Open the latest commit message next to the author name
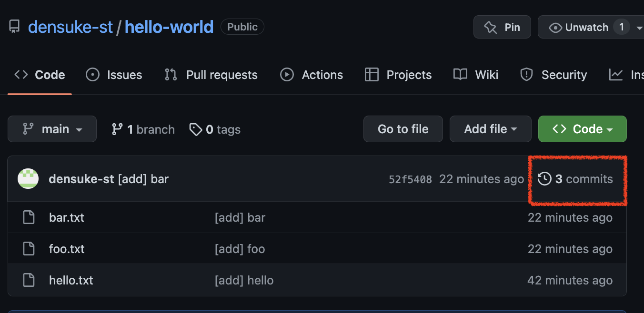Image resolution: width=644 pixels, height=313 pixels. [143, 179]
